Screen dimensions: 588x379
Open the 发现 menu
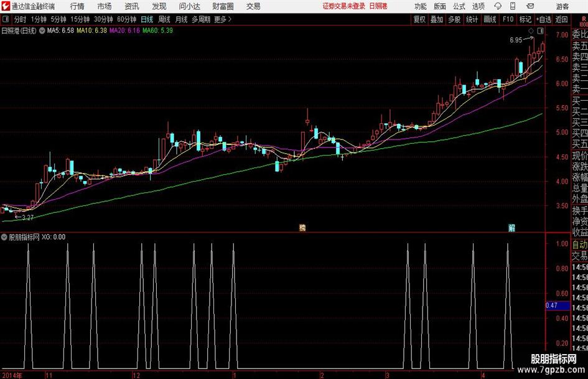click(159, 6)
